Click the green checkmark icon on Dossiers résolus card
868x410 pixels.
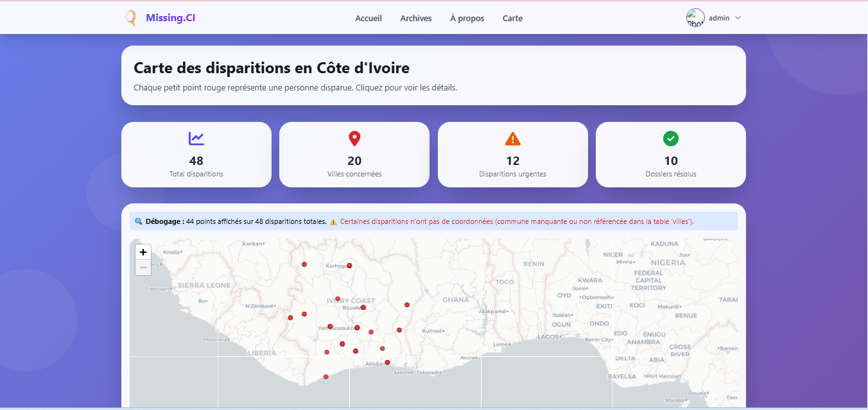pyautogui.click(x=670, y=138)
